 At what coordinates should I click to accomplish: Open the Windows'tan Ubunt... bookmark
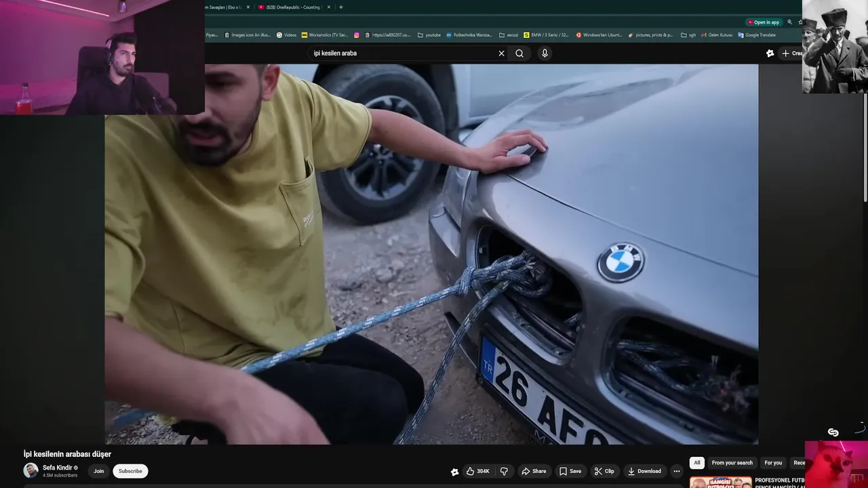[x=599, y=35]
